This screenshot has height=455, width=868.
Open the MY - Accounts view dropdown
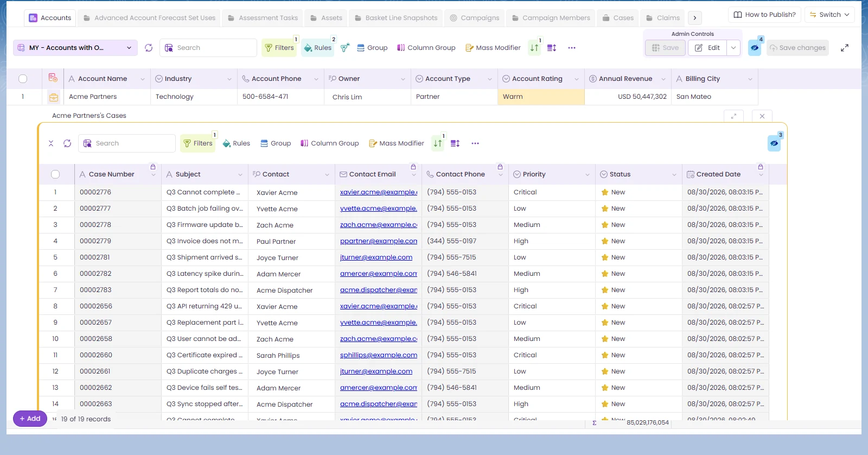click(75, 48)
